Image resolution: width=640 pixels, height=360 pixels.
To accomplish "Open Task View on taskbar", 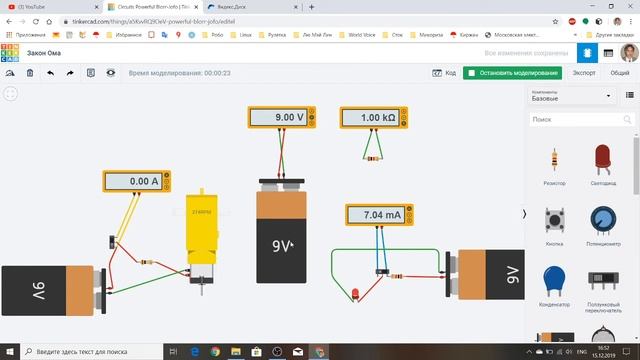I will click(x=173, y=351).
